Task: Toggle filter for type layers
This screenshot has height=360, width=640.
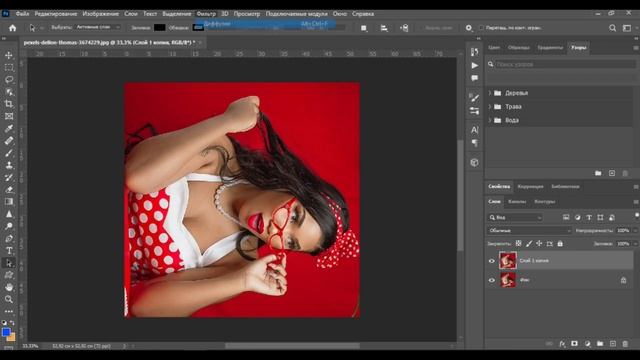Action: click(x=589, y=218)
